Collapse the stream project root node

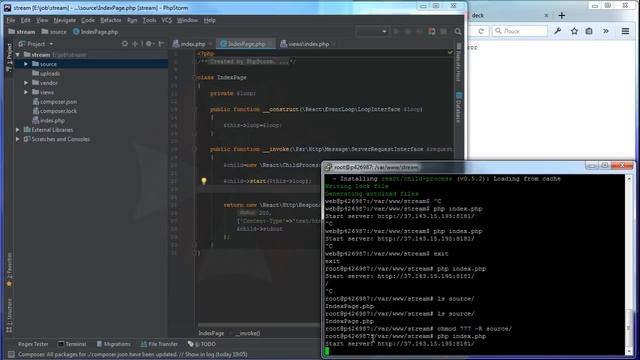(x=18, y=55)
